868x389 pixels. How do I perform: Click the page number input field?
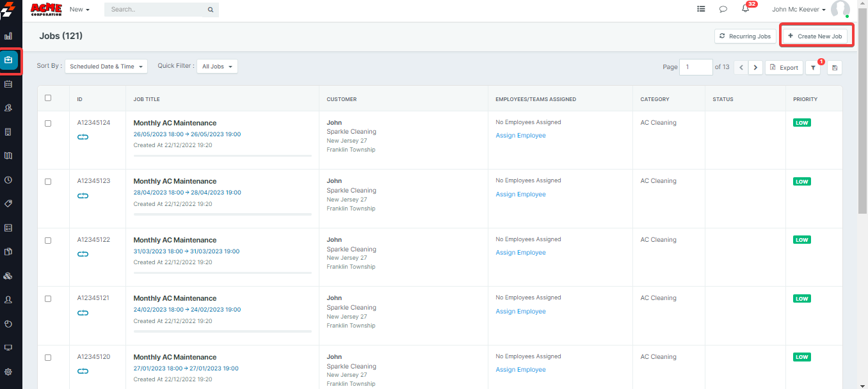[695, 67]
